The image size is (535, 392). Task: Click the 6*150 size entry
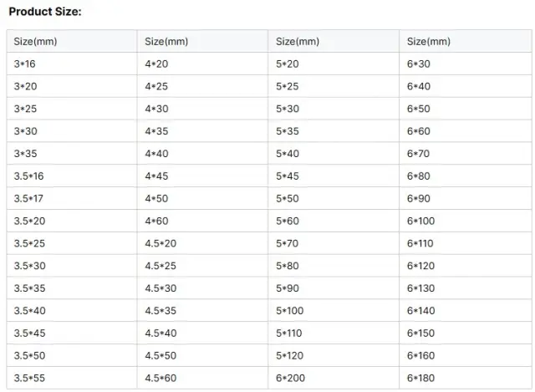tap(466, 333)
